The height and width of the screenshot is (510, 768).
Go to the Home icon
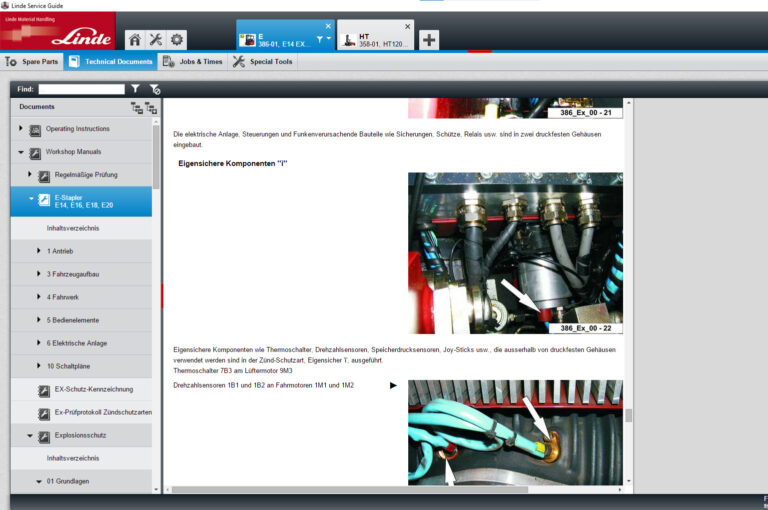point(135,40)
